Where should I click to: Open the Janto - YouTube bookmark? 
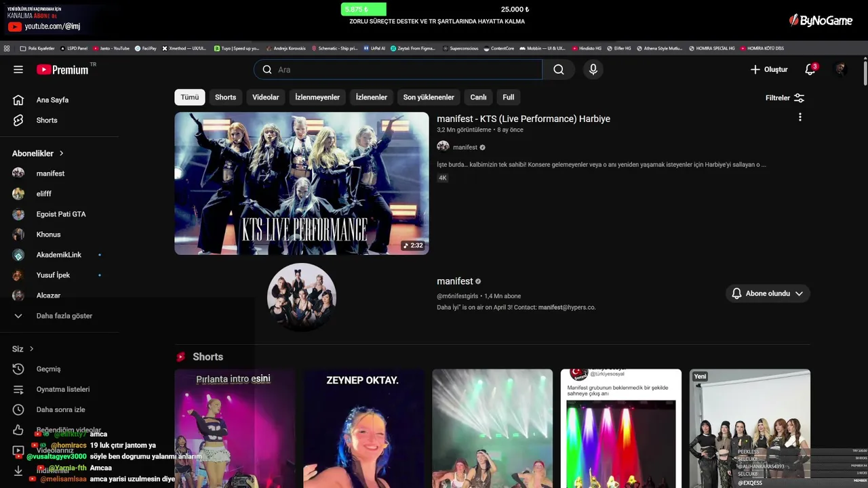111,49
